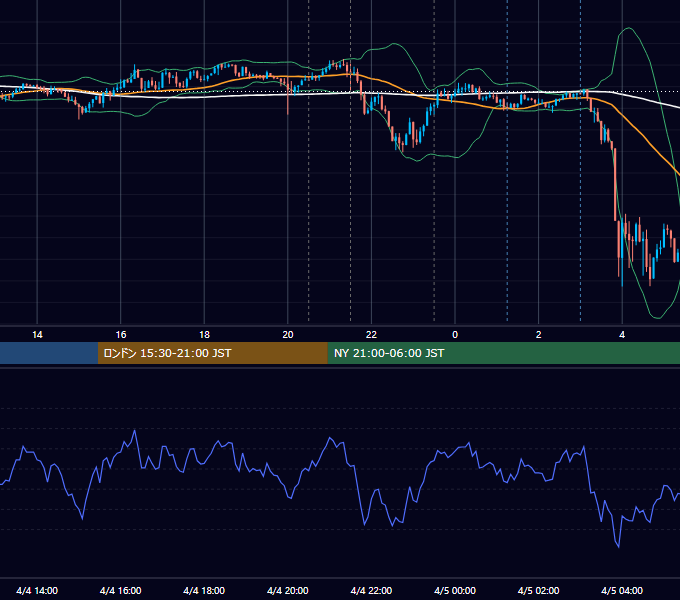Click the blue session band before London
680x600 pixels.
coord(49,353)
